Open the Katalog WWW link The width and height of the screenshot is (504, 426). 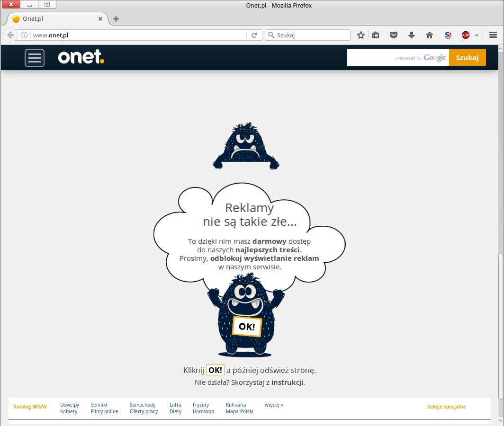tap(30, 407)
